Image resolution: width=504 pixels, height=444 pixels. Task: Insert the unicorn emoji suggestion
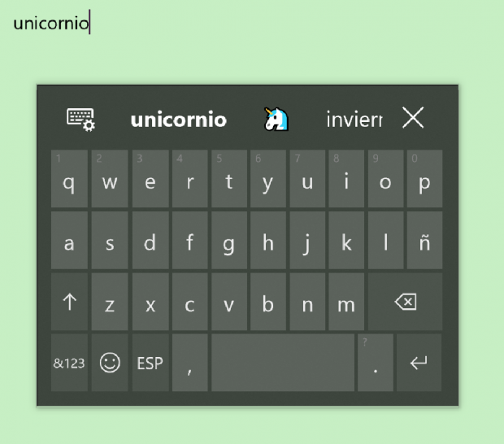point(276,120)
